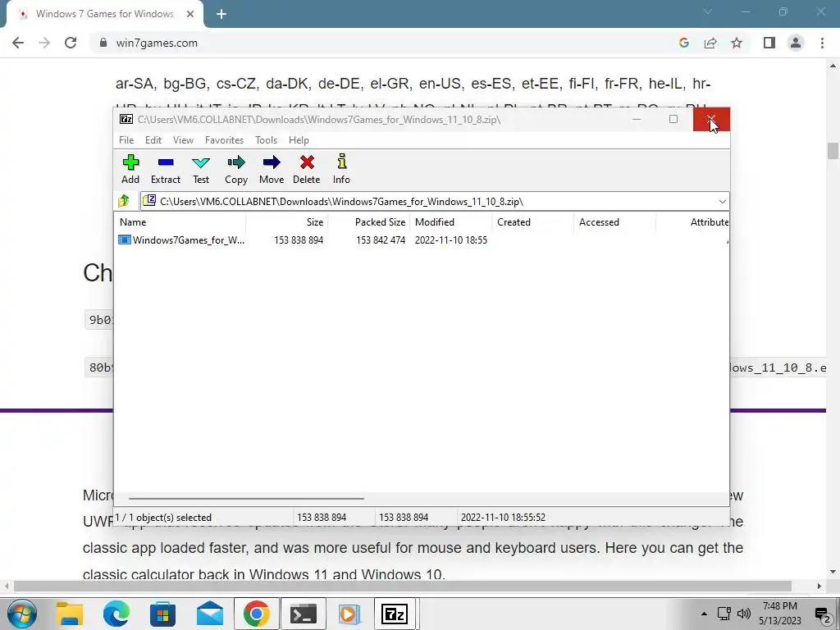Share this page icon in Chrome
This screenshot has width=840, height=630.
click(710, 43)
